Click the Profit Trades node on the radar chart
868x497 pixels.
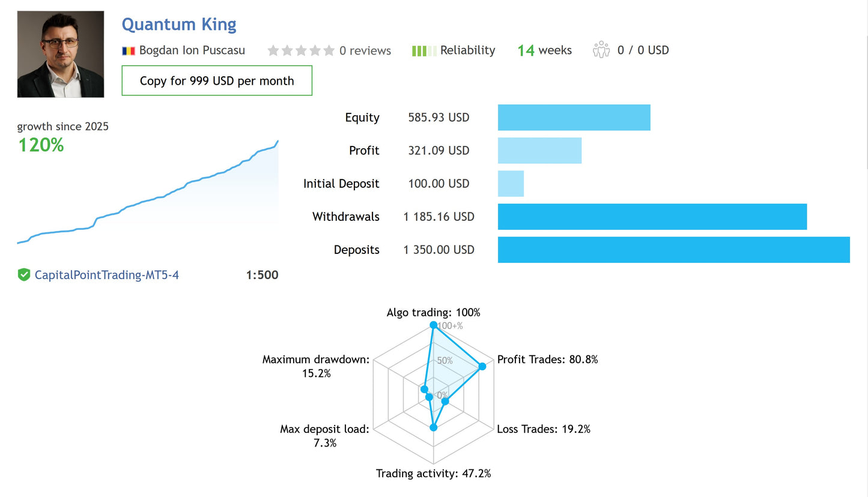tap(482, 365)
